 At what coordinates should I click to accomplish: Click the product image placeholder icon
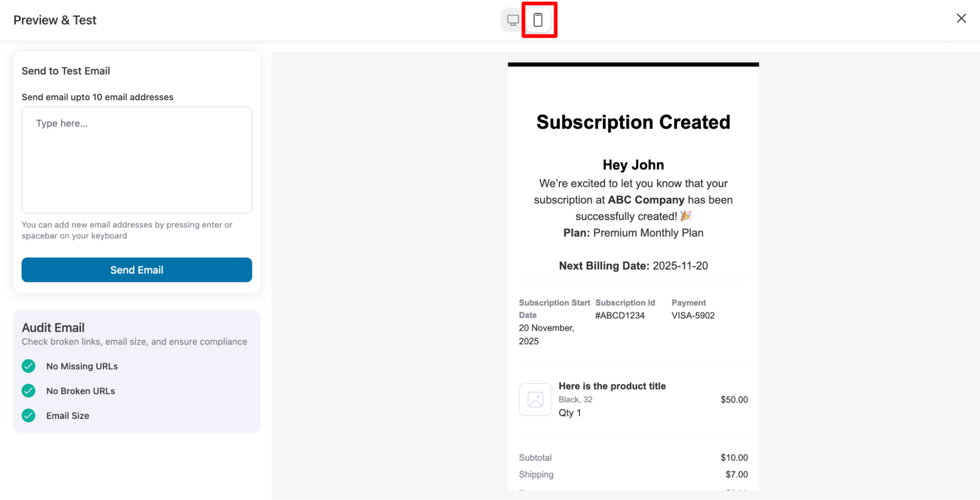click(535, 399)
